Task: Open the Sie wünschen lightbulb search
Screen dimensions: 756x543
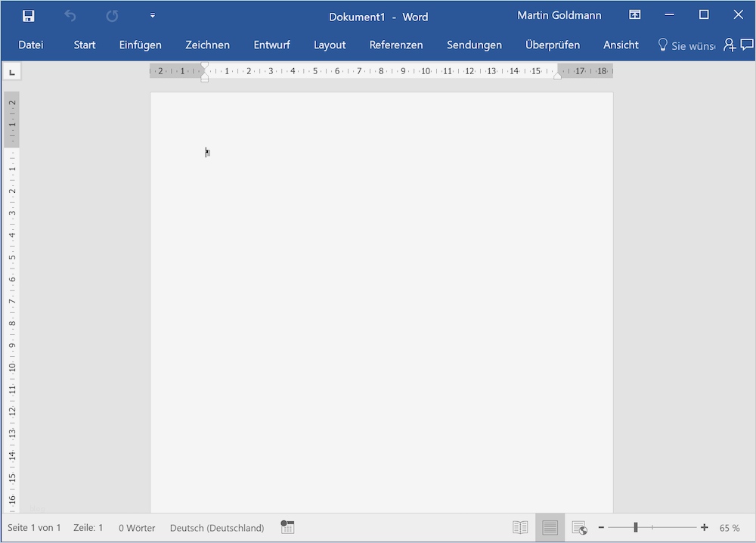Action: [662, 45]
